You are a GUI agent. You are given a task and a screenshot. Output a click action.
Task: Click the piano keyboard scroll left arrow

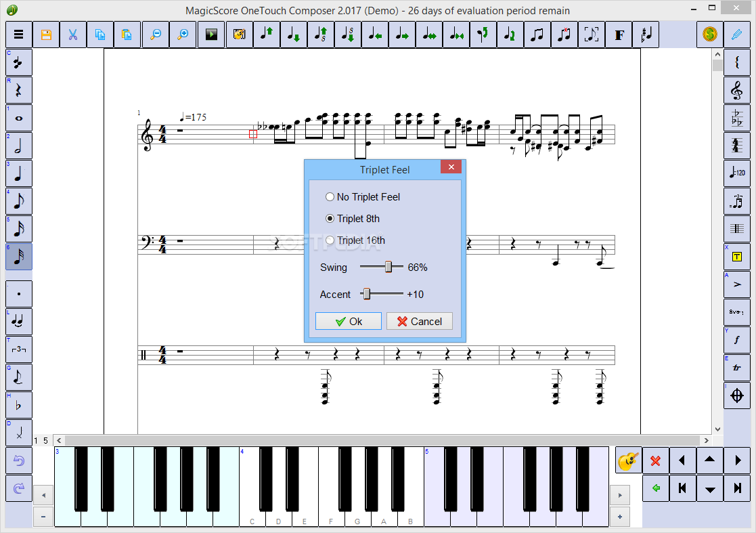click(43, 495)
